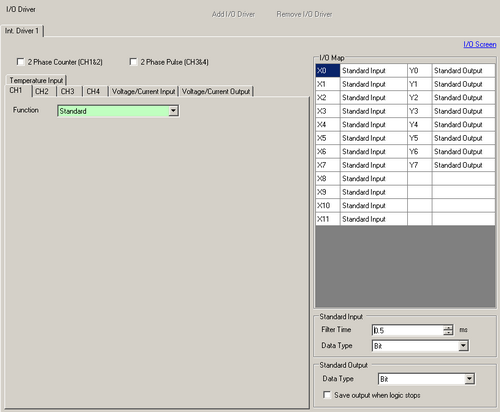Switch to the CH3 tab
Screen dimensions: 500x412
(x=68, y=91)
